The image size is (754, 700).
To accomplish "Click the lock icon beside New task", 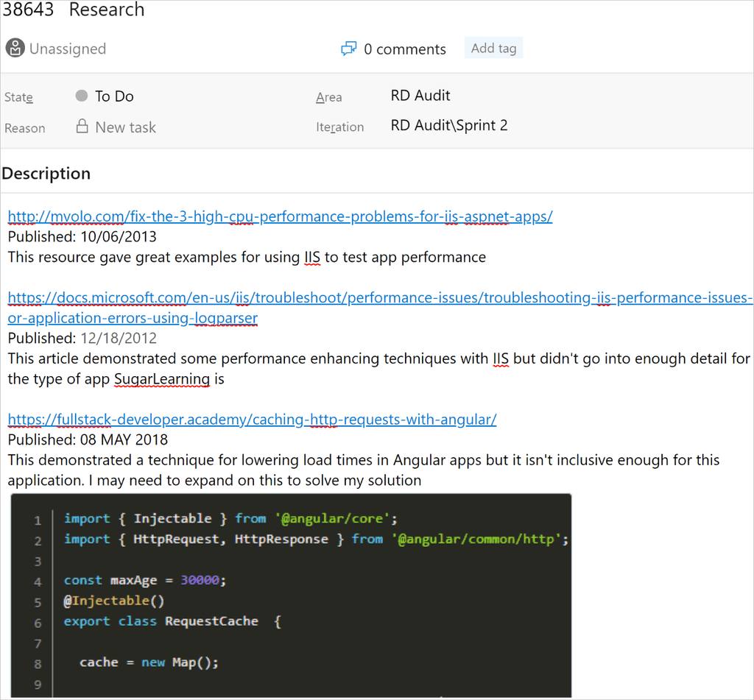I will (81, 127).
